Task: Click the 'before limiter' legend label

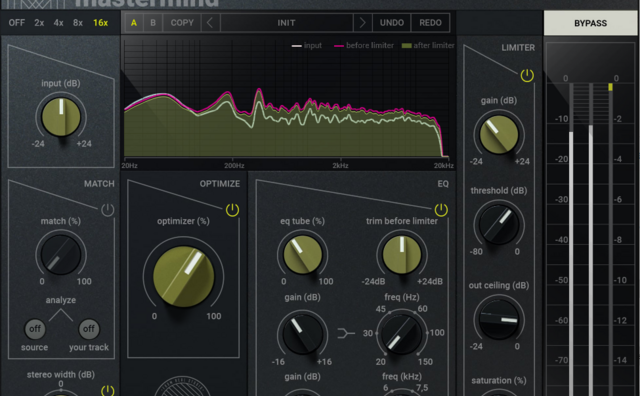Action: 370,45
